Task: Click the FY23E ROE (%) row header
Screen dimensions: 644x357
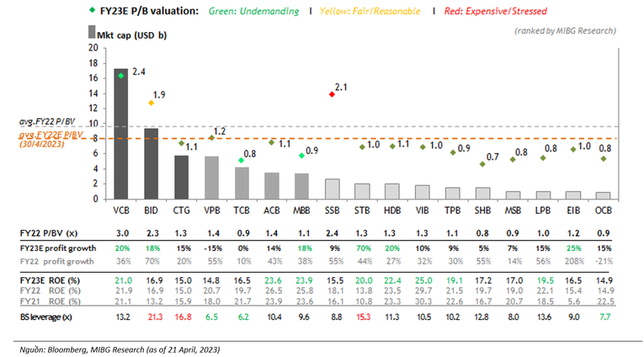Action: pos(50,280)
